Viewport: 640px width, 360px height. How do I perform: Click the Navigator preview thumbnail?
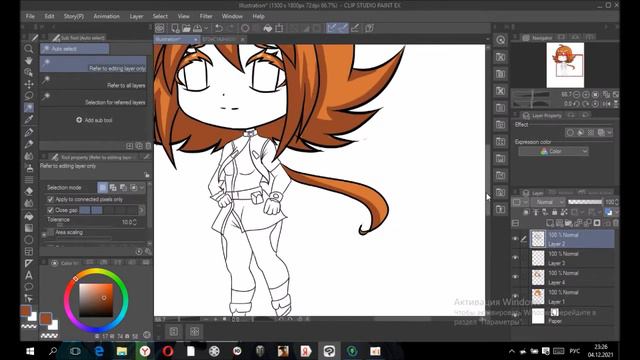(565, 65)
